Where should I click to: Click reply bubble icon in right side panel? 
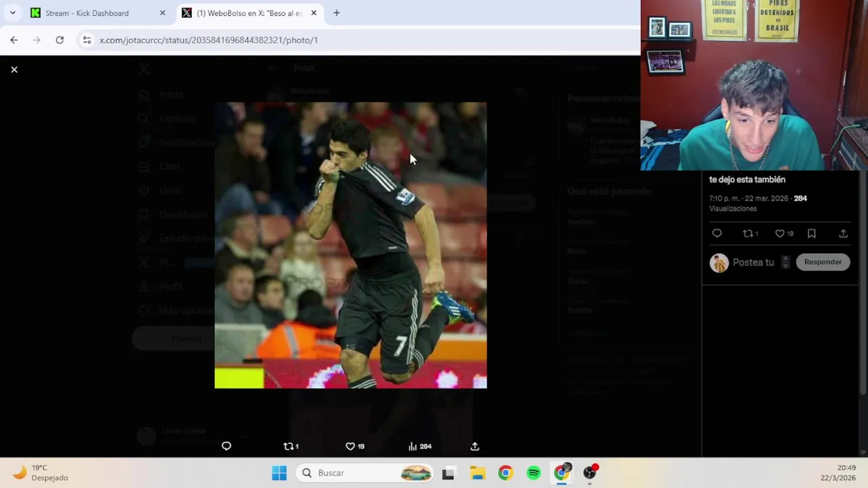click(x=717, y=233)
